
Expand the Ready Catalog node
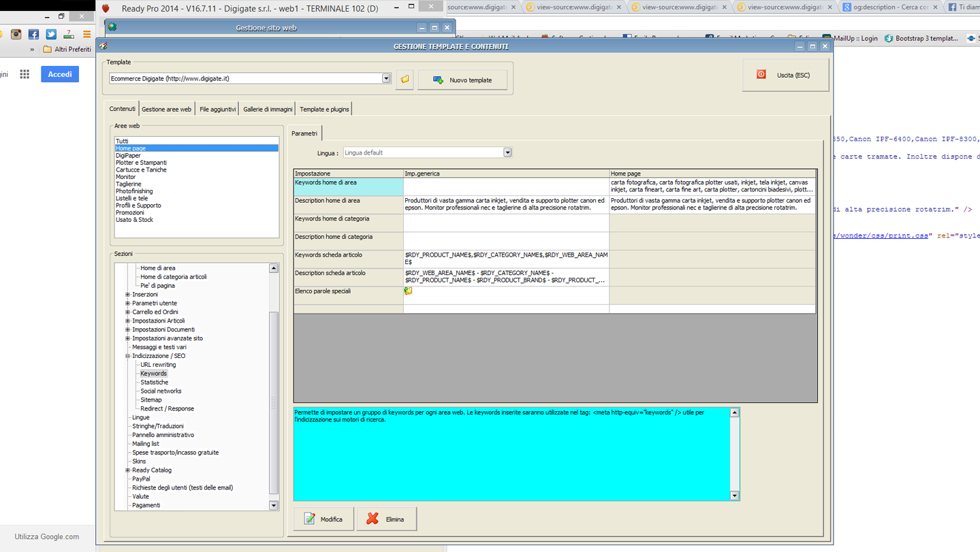(127, 470)
